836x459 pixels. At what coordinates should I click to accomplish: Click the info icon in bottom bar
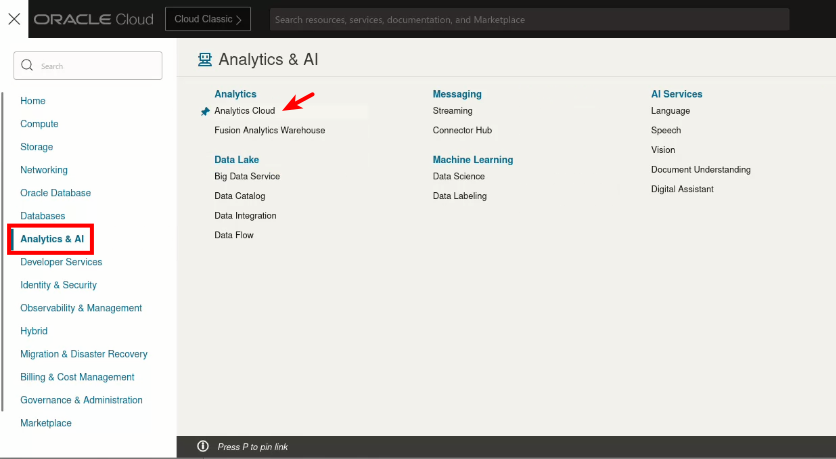click(203, 446)
